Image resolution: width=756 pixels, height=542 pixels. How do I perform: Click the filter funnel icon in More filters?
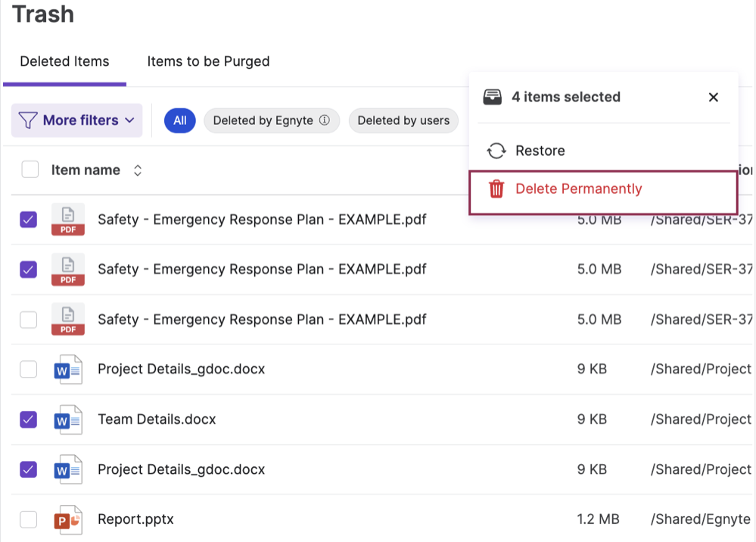click(x=28, y=120)
